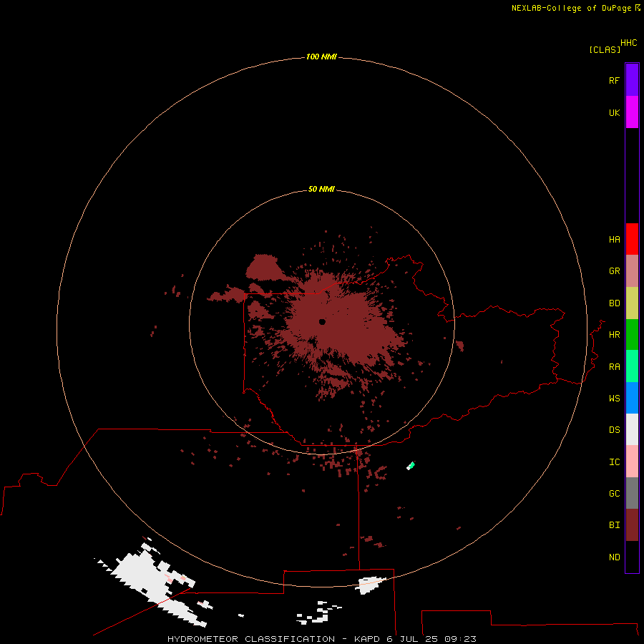Click the small green rain echo
This screenshot has height=644, width=644.
click(411, 465)
